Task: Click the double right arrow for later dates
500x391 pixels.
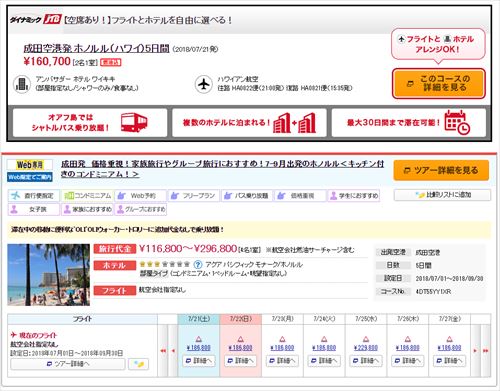Action: click(486, 351)
